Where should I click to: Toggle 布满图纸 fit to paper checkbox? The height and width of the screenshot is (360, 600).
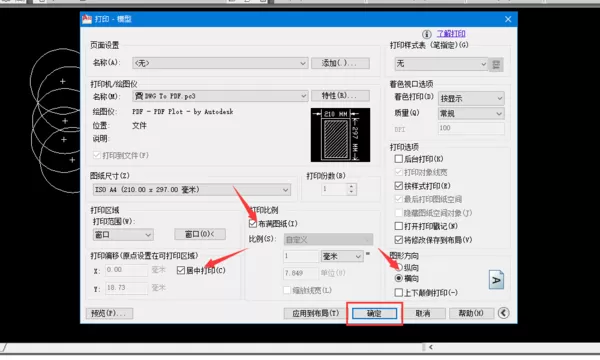coord(253,224)
